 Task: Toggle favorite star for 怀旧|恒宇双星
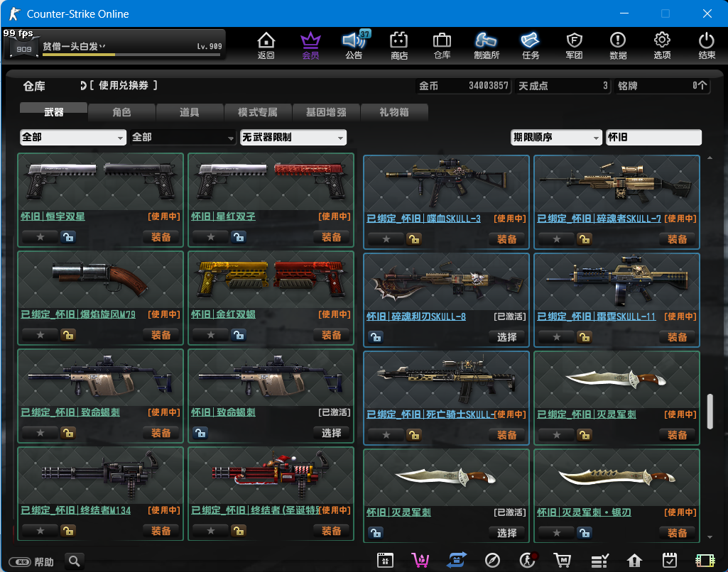tap(40, 237)
